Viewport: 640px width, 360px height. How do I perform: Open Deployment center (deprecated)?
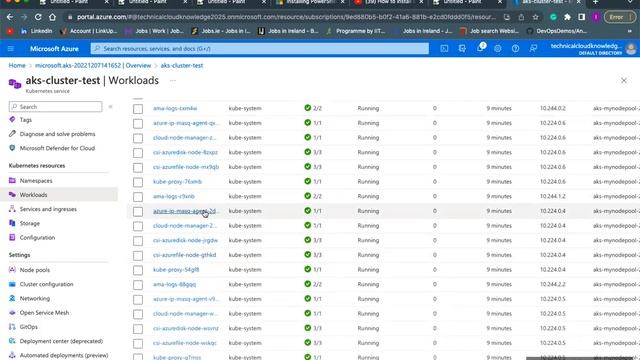[61, 341]
